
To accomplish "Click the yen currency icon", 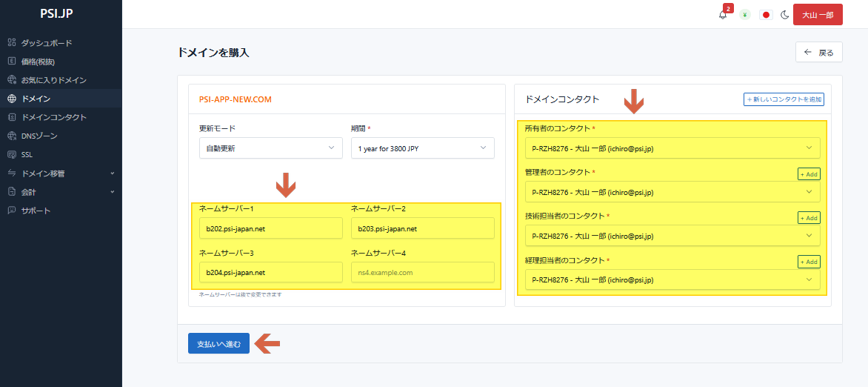I will click(x=745, y=15).
